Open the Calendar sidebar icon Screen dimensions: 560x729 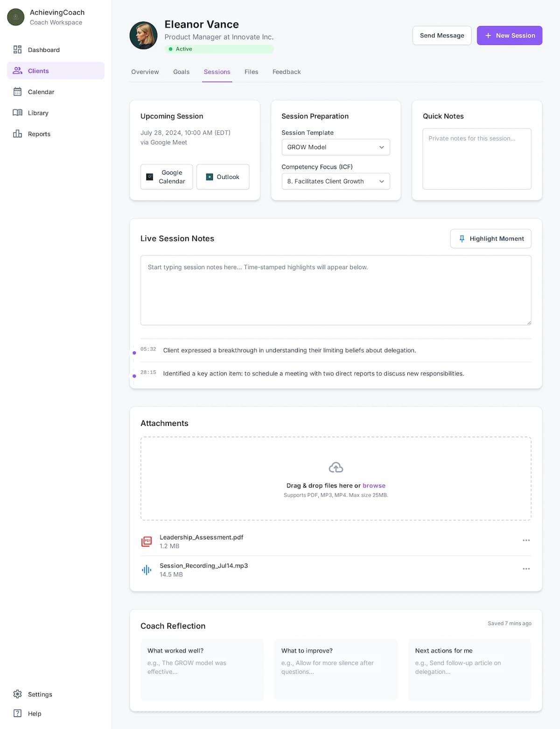tap(17, 92)
